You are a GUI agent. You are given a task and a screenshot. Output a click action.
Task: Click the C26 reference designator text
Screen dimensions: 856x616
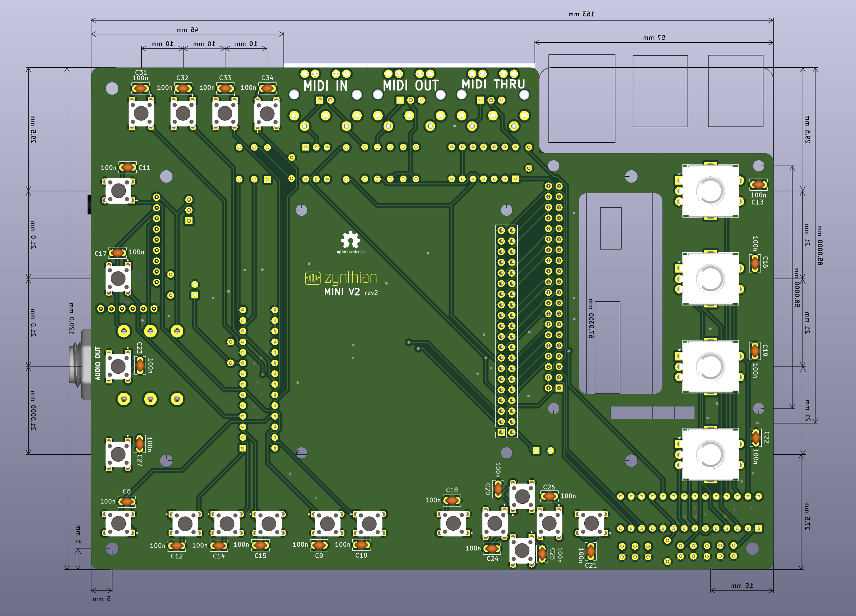549,487
